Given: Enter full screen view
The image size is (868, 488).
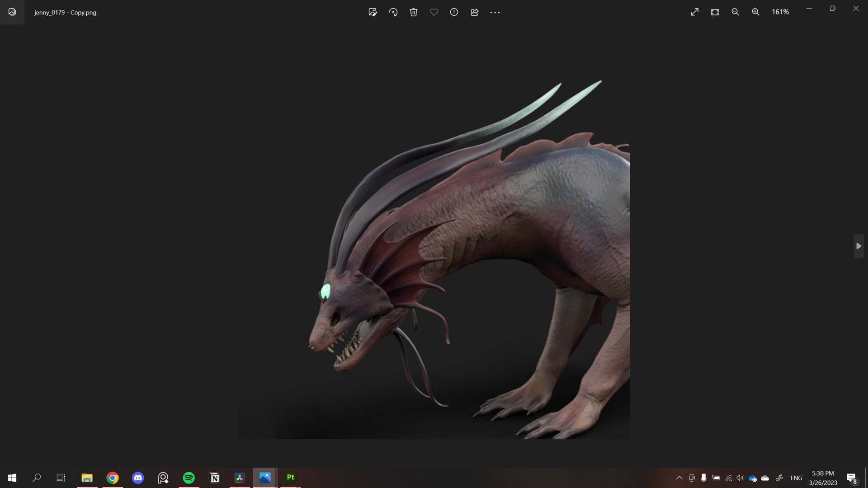Looking at the screenshot, I should coord(695,12).
